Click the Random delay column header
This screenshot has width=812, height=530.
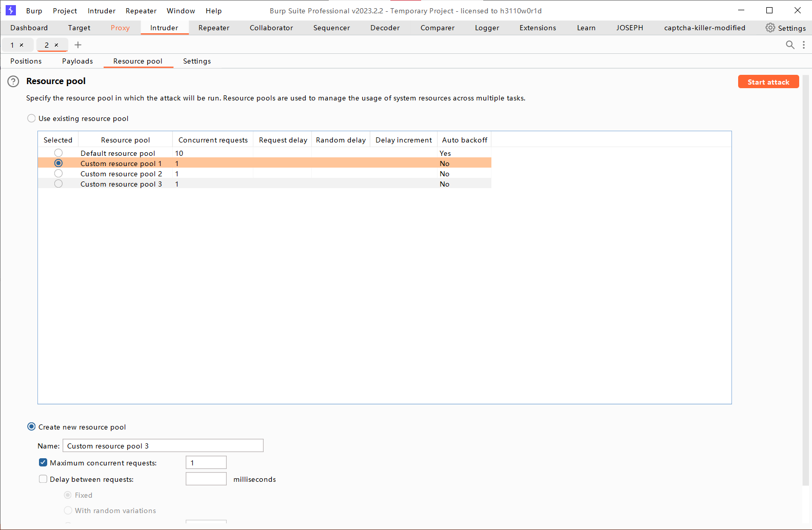341,140
